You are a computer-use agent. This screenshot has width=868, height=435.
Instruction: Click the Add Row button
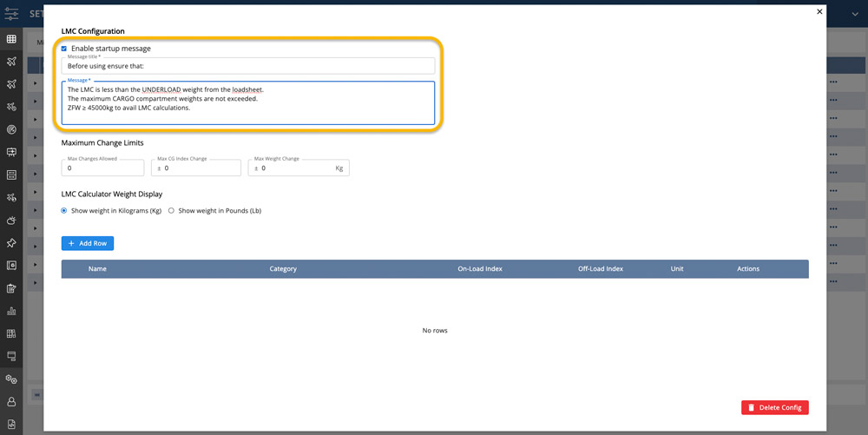88,243
